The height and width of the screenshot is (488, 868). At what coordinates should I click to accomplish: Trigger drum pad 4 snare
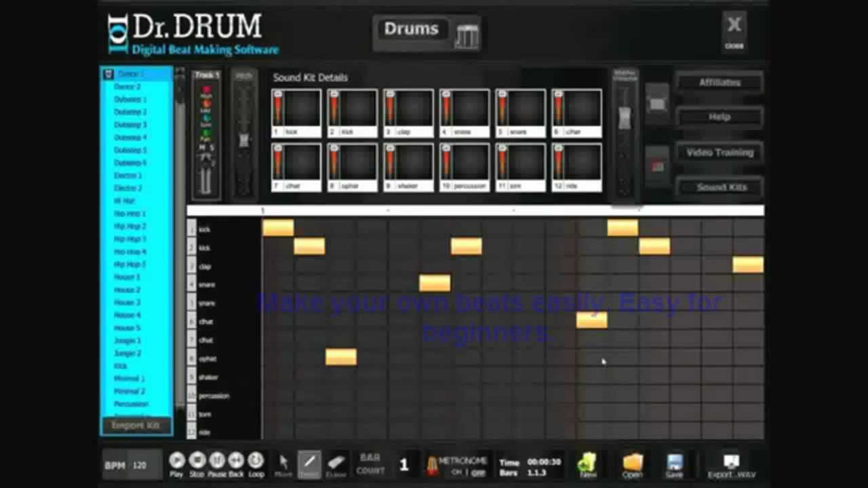465,113
